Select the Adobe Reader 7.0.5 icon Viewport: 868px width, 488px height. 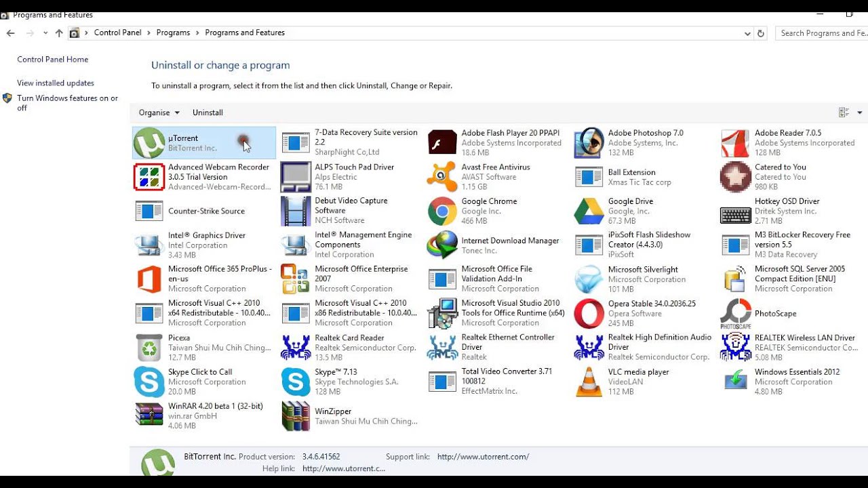[735, 143]
